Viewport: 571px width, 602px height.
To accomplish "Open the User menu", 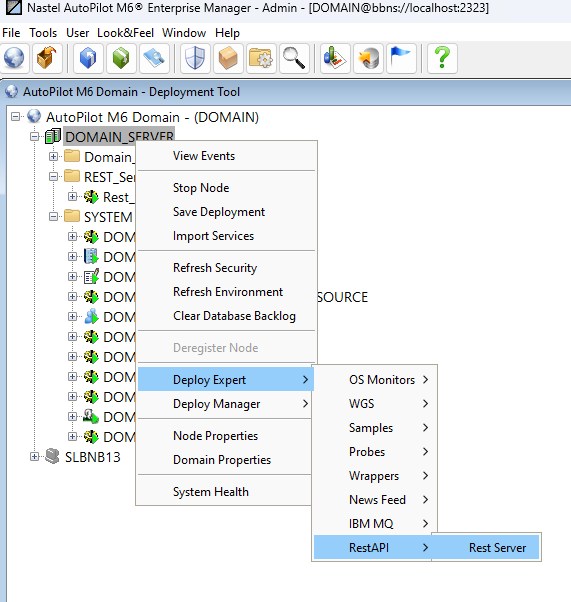I will tap(78, 33).
